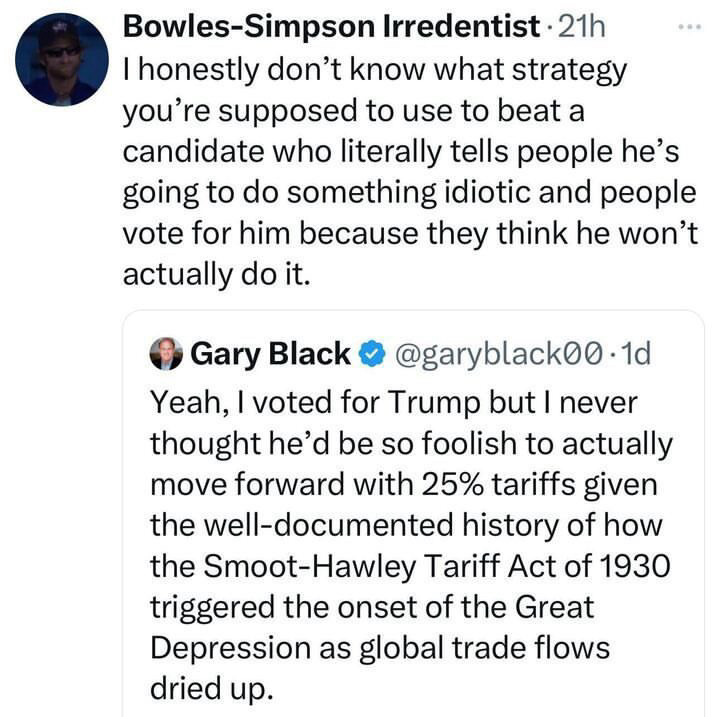The width and height of the screenshot is (720, 717).
Task: Click Bowles-Simpson Irredentist's profile avatar
Action: (62, 60)
